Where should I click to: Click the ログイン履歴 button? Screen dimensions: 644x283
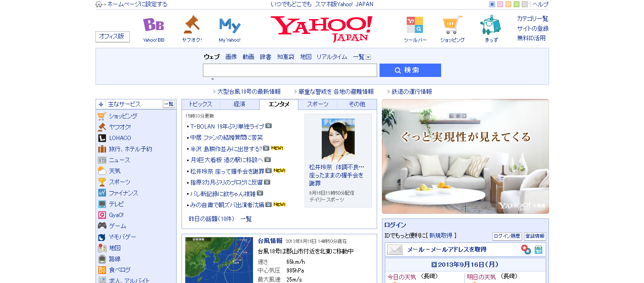(x=507, y=237)
